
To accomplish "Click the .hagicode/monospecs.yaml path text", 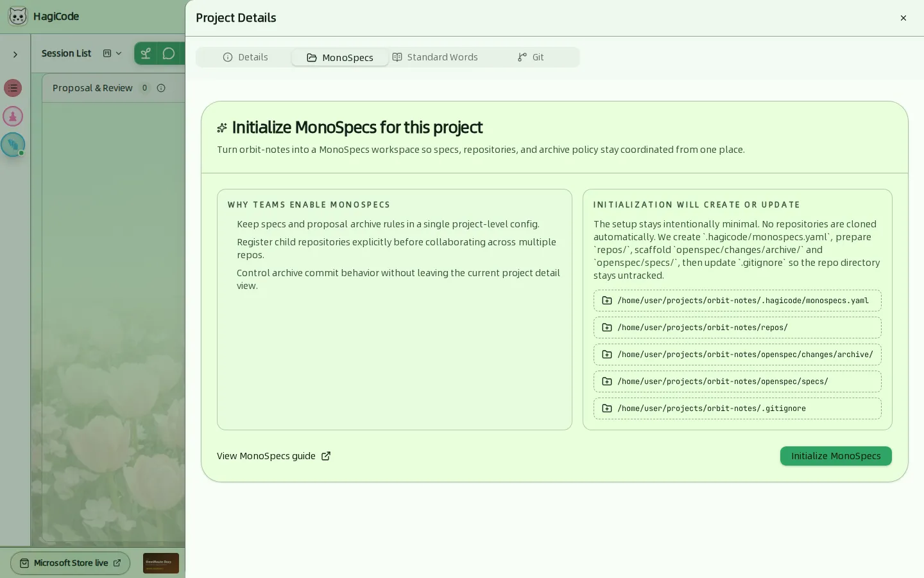I will click(743, 301).
